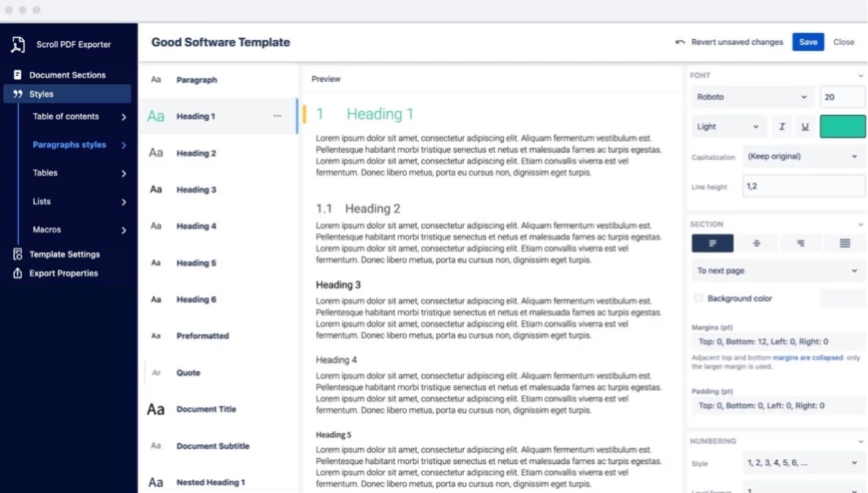The height and width of the screenshot is (493, 868).
Task: Open the background color swatch
Action: click(x=842, y=298)
